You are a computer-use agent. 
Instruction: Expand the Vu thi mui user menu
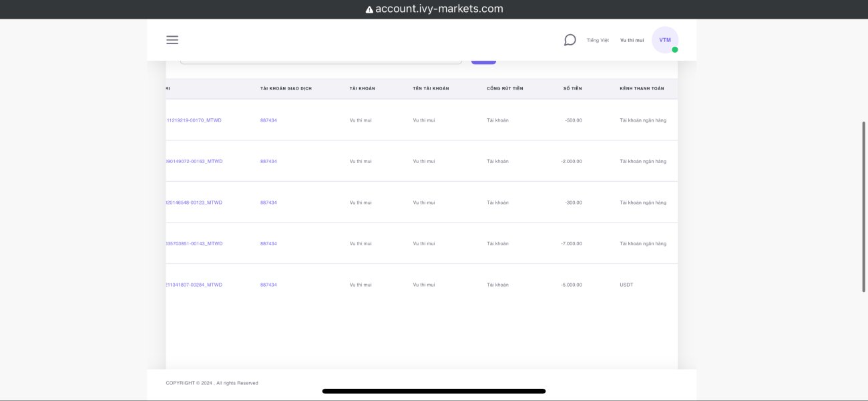pos(632,40)
